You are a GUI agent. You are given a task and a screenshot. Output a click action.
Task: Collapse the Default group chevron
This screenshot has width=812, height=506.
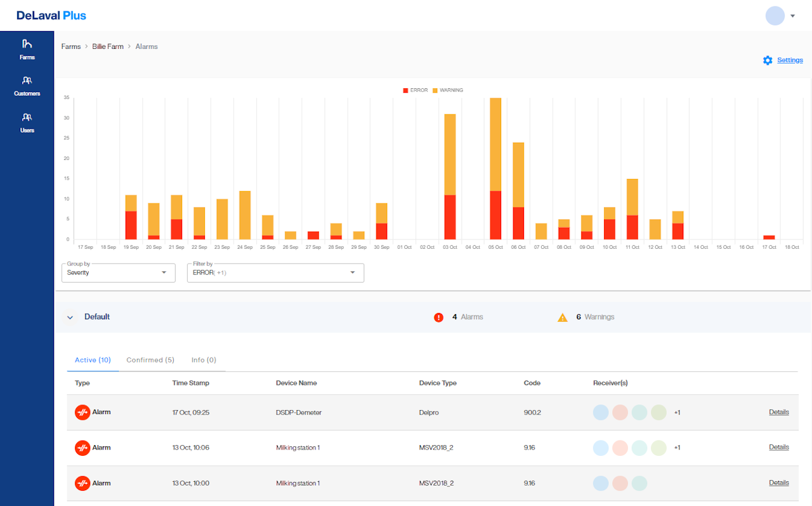point(70,317)
